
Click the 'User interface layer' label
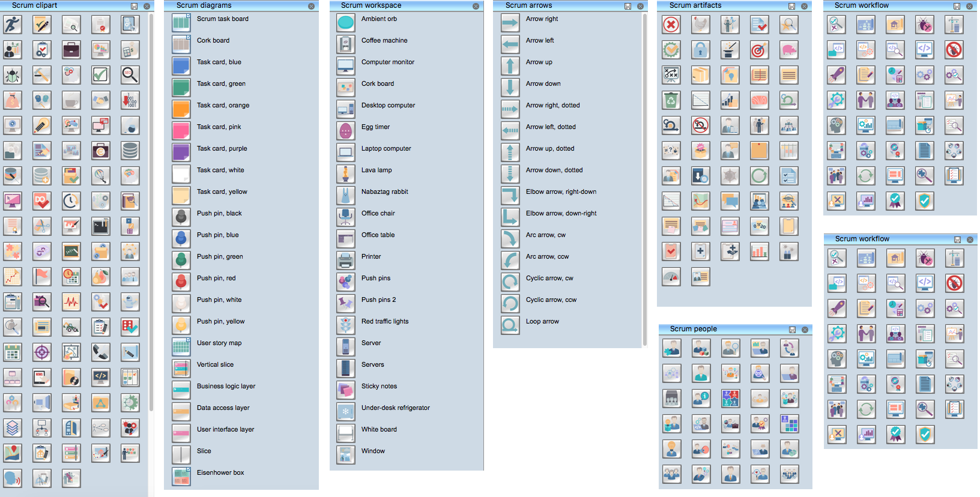tap(225, 430)
